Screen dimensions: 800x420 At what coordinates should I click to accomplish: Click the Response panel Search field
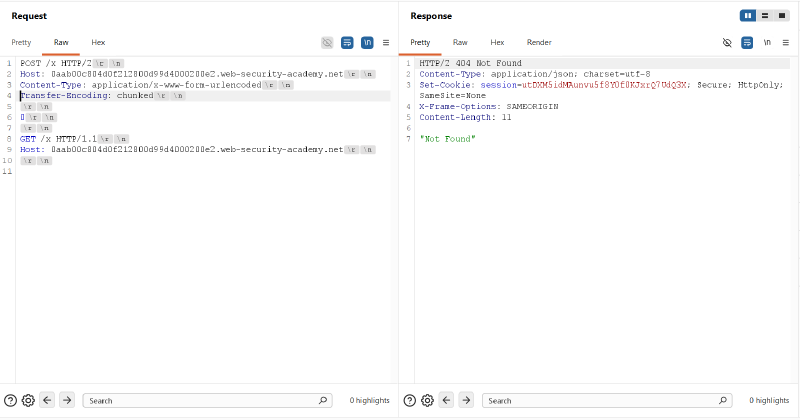point(607,401)
